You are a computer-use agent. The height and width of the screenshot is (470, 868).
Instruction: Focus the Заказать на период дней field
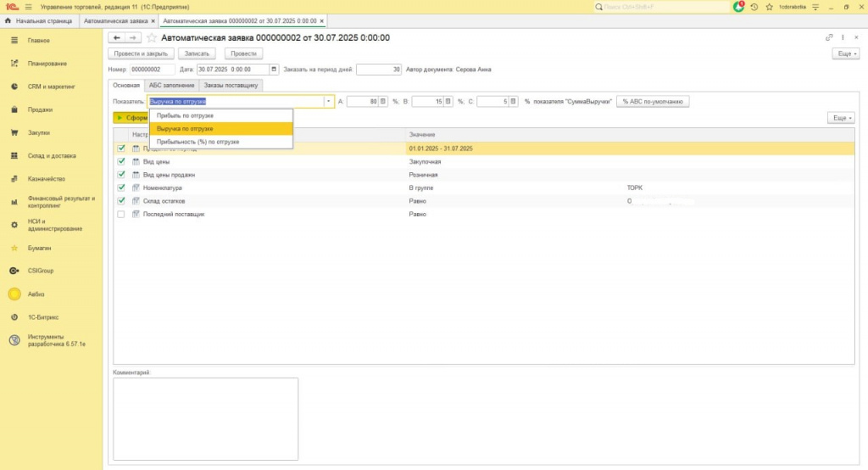(379, 70)
